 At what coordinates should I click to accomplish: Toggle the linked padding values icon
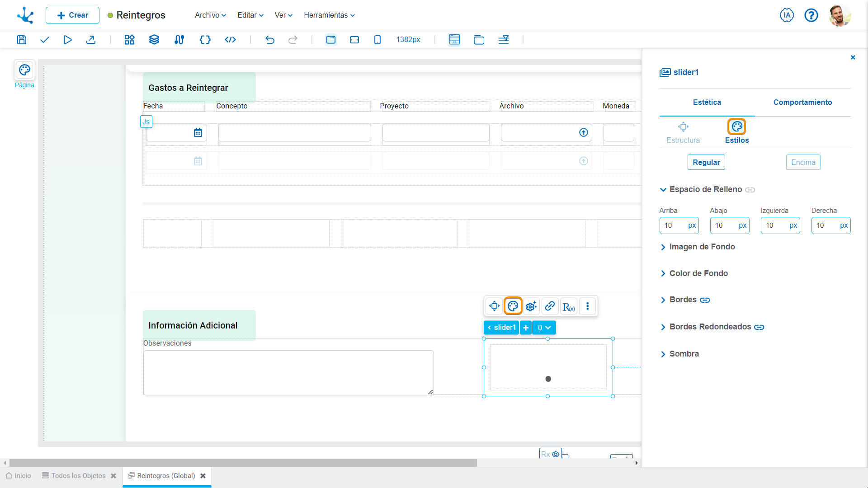750,190
